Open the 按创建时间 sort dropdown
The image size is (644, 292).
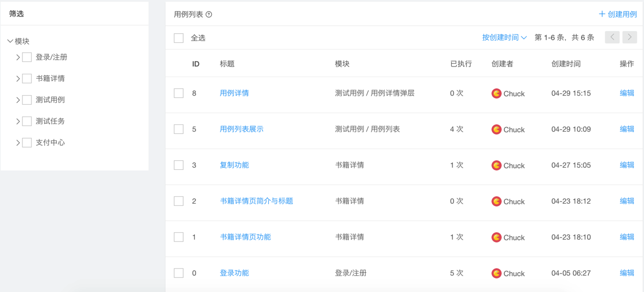(504, 38)
